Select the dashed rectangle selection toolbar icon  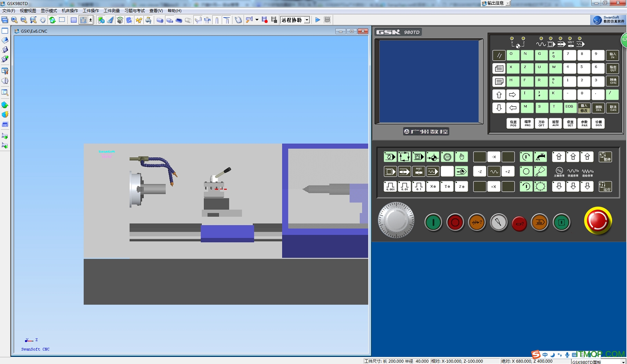click(x=62, y=20)
